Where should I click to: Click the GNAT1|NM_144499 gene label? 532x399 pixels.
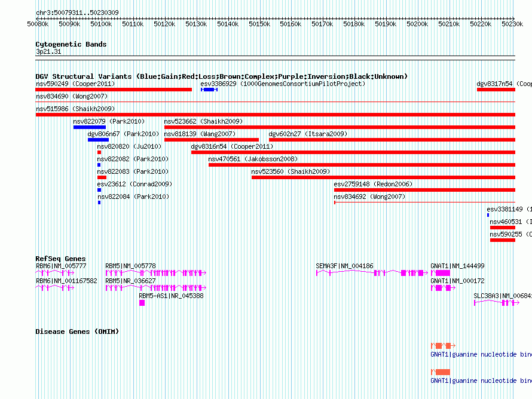457,266
